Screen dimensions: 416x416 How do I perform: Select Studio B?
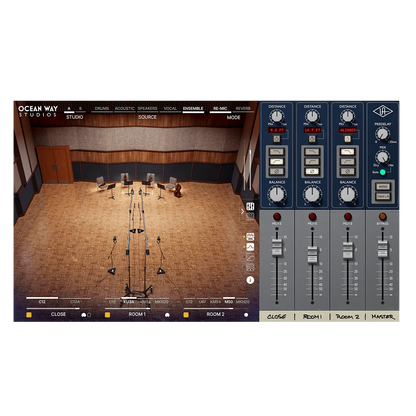pyautogui.click(x=80, y=109)
